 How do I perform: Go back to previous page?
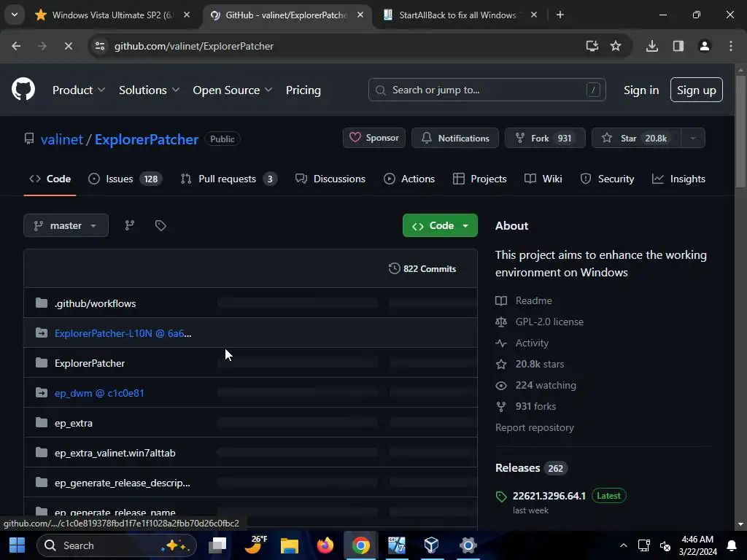pos(16,46)
